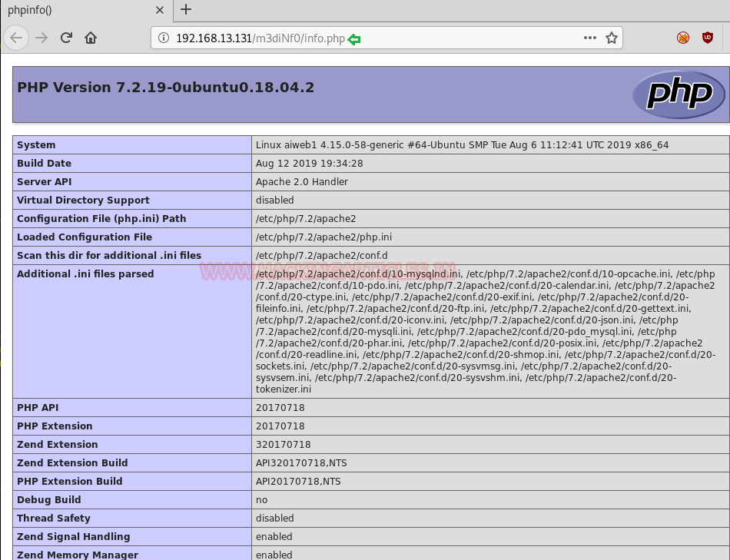Reload the current page
This screenshot has height=560, width=730.
coord(66,38)
